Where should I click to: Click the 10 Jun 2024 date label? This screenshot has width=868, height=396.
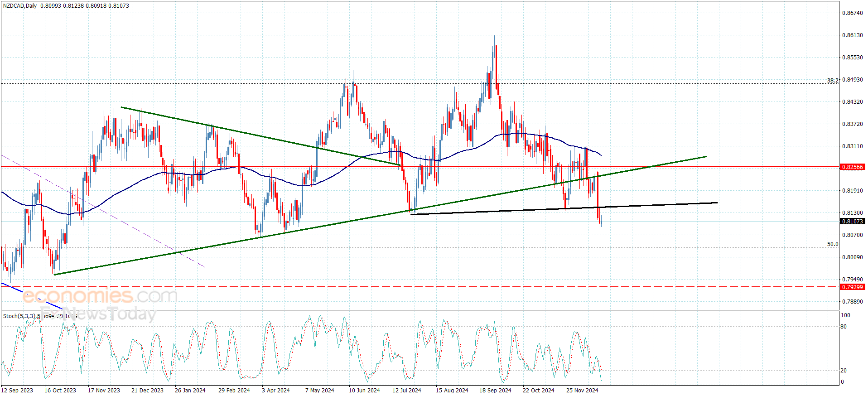[x=364, y=390]
